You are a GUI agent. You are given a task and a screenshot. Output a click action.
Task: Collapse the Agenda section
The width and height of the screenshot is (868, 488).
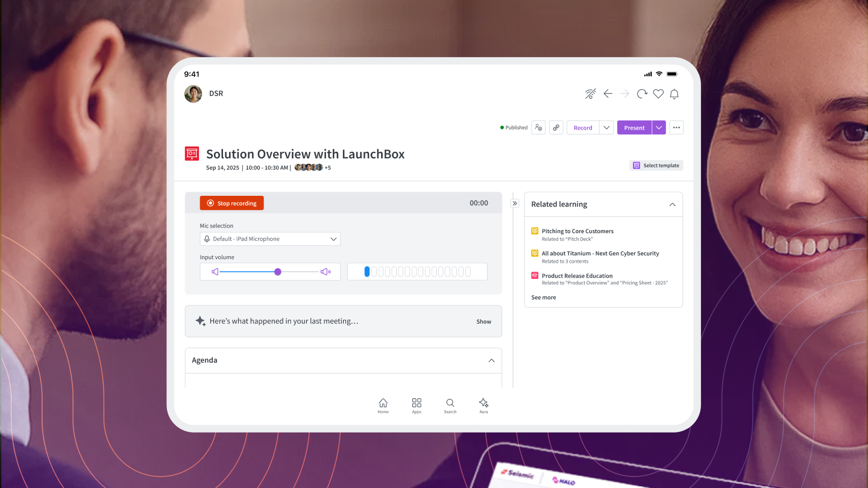click(x=491, y=360)
